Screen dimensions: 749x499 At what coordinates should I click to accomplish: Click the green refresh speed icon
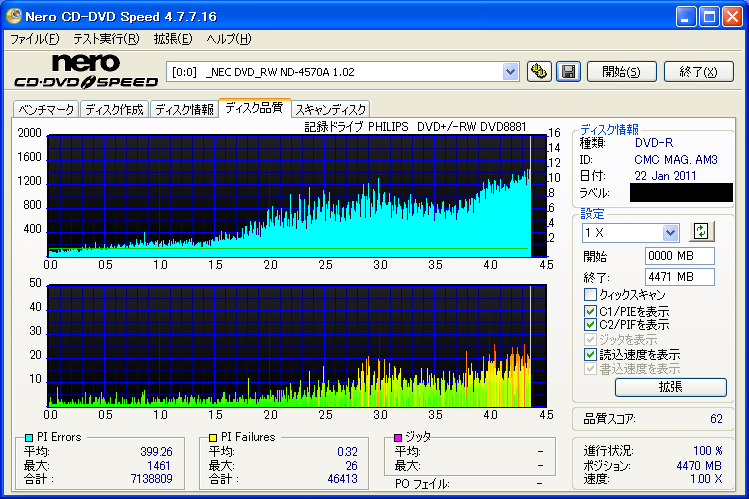(701, 232)
